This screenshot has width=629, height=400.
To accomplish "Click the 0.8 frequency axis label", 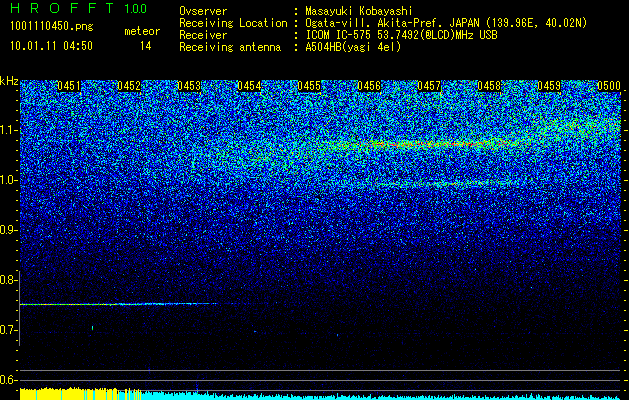I will click(x=9, y=280).
